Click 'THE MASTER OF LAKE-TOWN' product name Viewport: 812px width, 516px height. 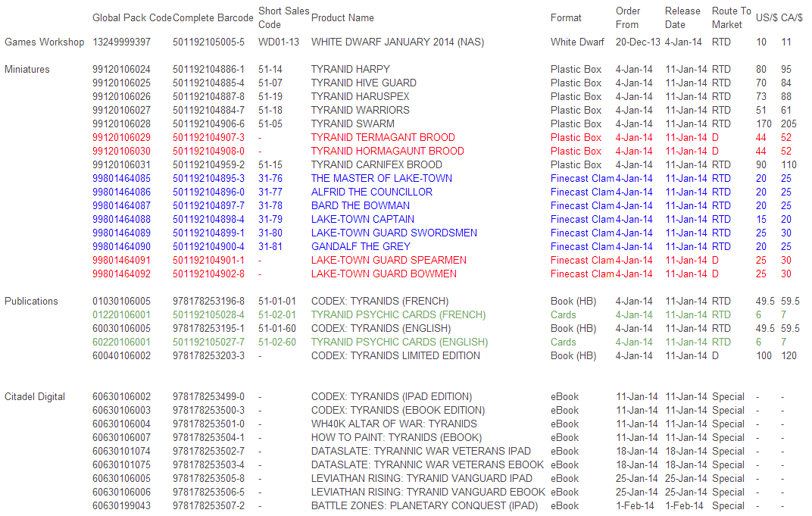click(x=381, y=178)
